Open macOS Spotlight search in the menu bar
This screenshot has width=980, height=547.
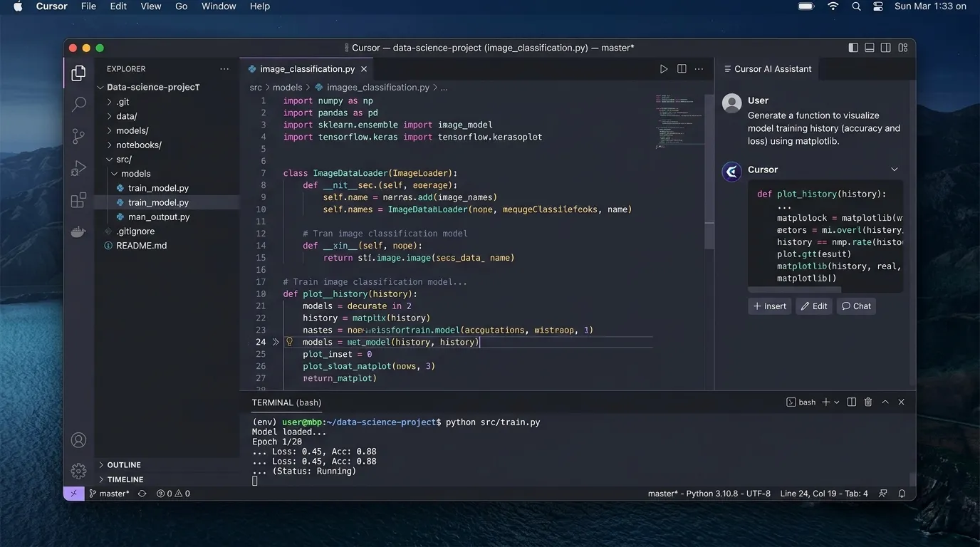(856, 6)
